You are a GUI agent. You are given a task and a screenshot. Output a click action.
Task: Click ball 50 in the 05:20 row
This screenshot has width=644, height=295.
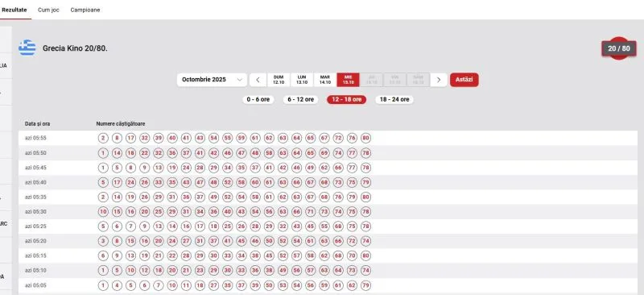point(269,241)
